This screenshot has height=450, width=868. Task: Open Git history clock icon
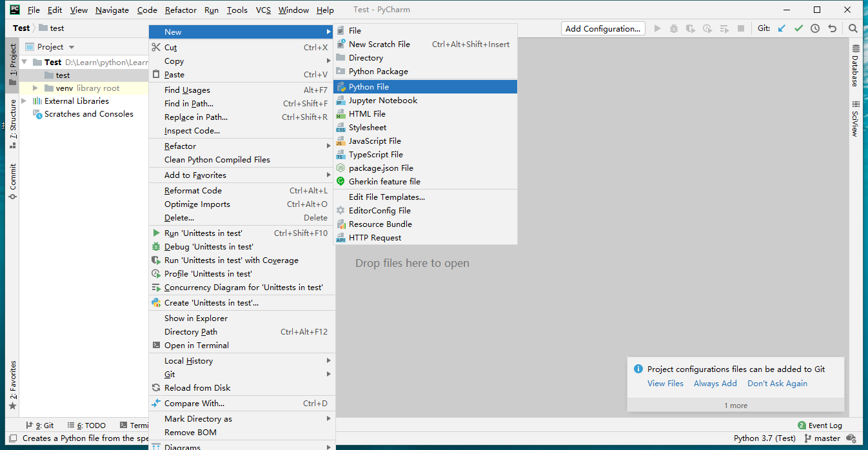point(815,28)
